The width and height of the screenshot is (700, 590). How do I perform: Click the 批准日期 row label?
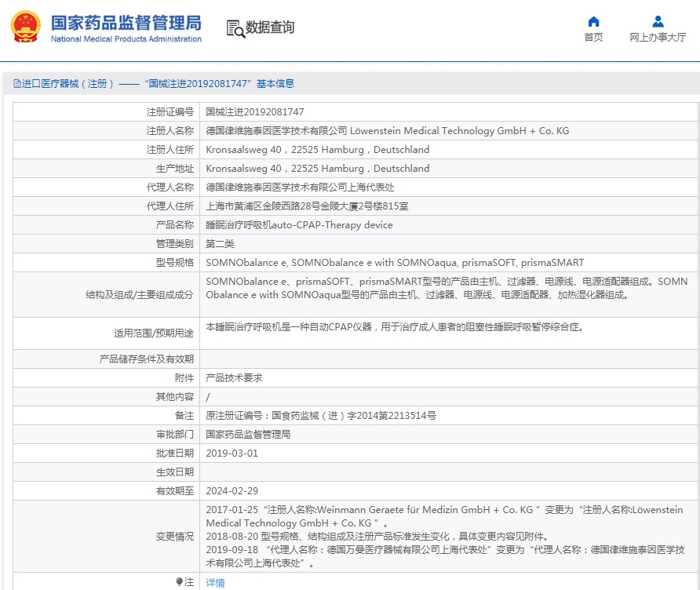175,453
